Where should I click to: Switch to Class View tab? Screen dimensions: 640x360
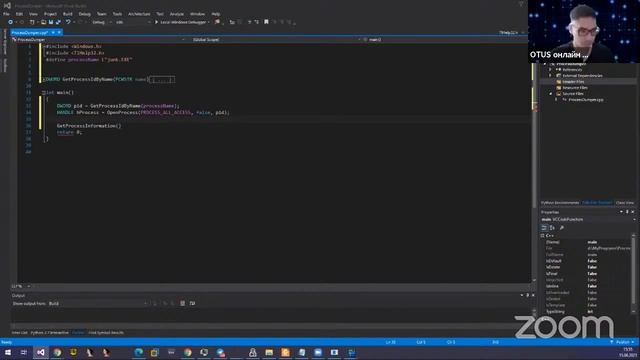[624, 202]
